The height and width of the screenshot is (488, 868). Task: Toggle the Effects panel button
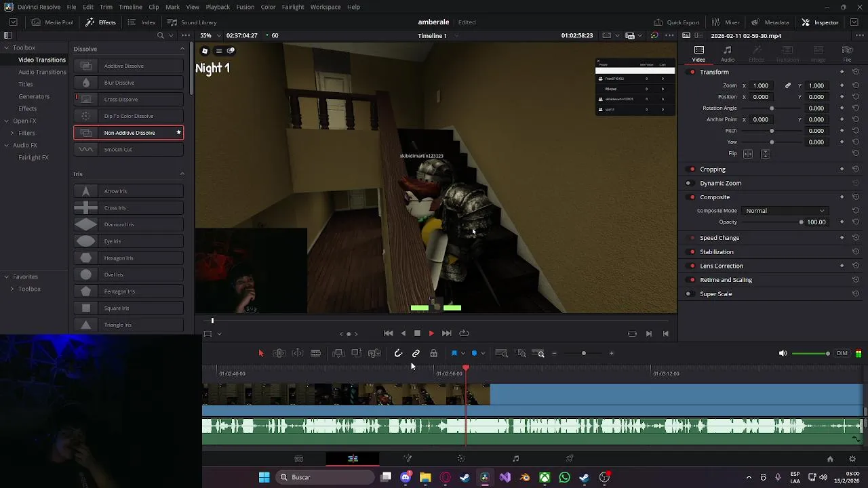click(100, 22)
